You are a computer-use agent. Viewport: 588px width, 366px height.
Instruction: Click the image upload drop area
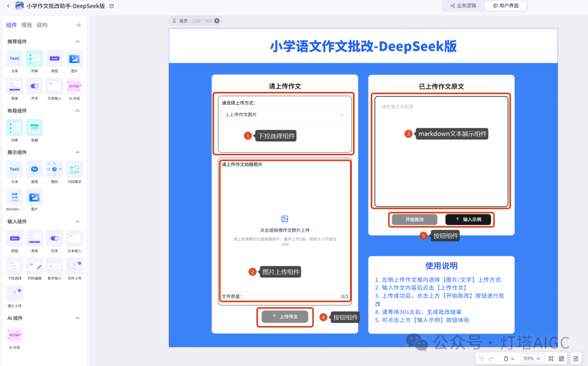point(285,231)
